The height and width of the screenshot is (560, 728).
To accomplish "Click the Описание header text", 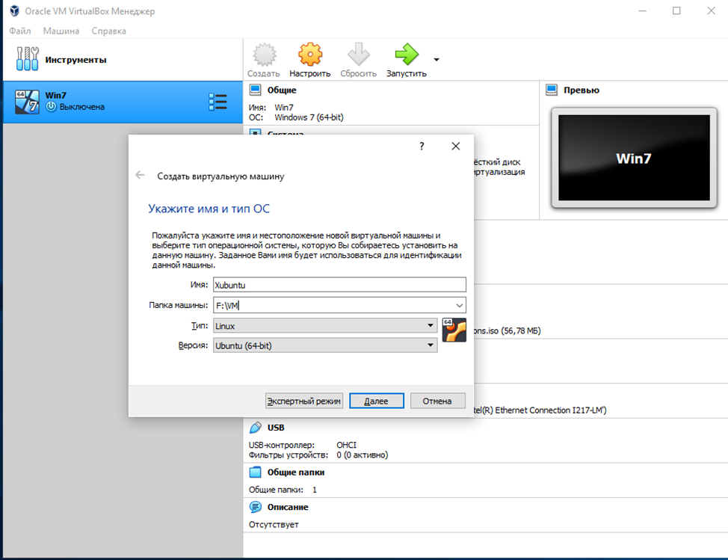I will click(x=288, y=507).
